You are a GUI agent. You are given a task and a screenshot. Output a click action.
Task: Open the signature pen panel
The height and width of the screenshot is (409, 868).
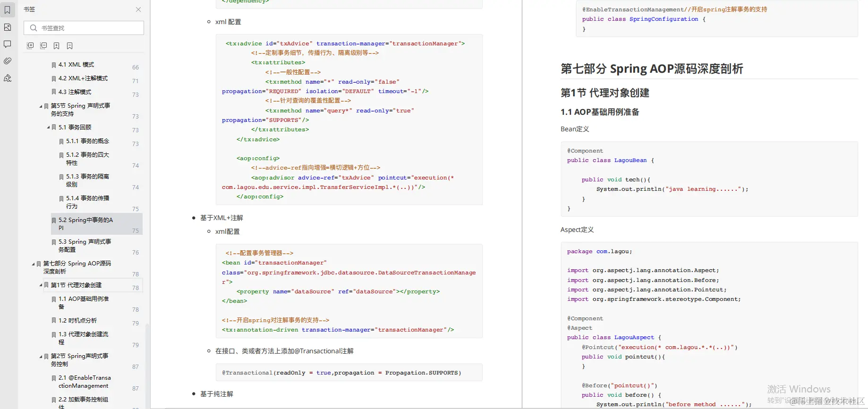pos(8,78)
